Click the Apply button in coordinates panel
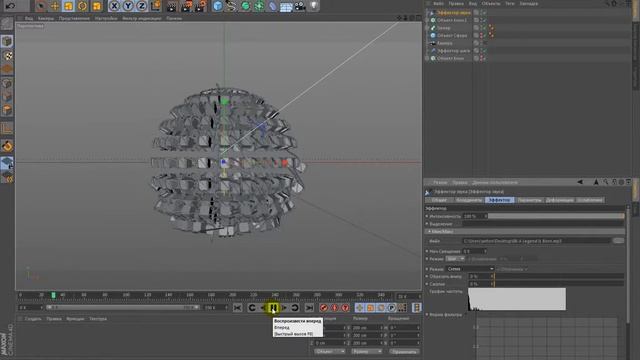 404,351
